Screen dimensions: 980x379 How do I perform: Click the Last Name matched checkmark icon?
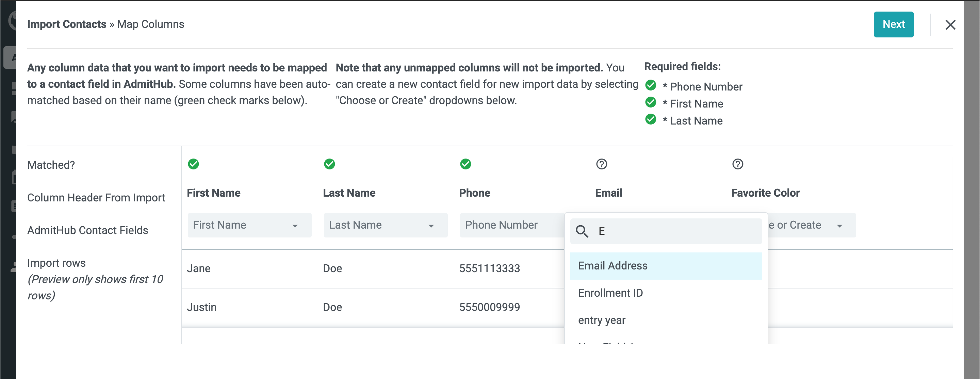pyautogui.click(x=329, y=164)
